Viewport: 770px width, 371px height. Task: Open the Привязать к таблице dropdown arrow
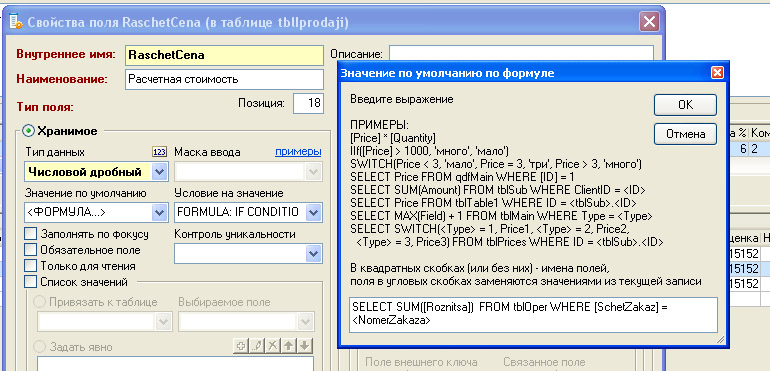(163, 322)
